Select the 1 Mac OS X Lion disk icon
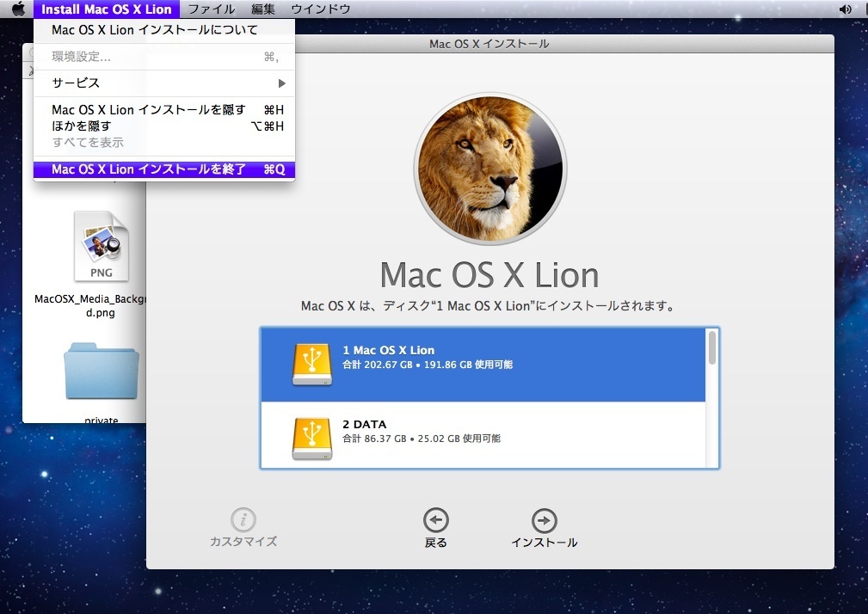 pyautogui.click(x=312, y=365)
